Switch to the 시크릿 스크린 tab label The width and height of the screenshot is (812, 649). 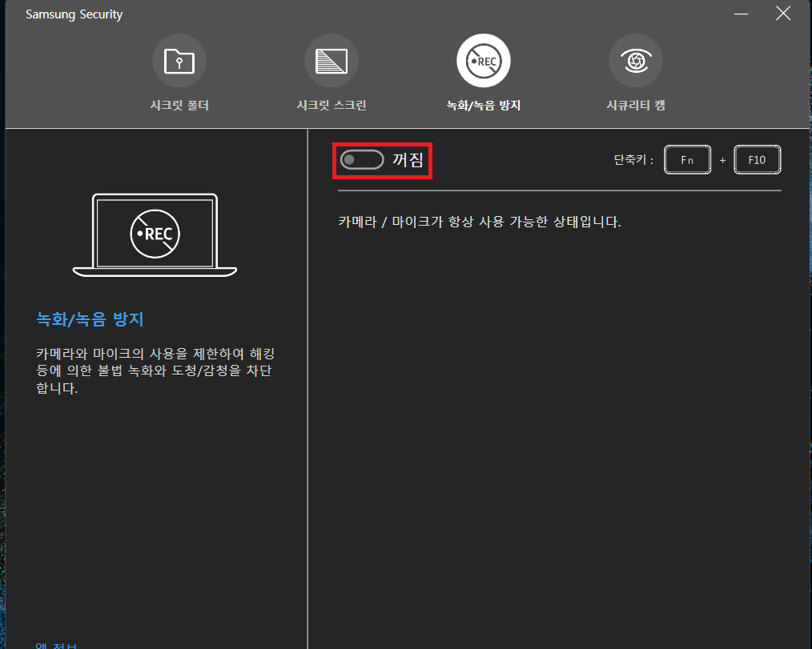(x=332, y=105)
